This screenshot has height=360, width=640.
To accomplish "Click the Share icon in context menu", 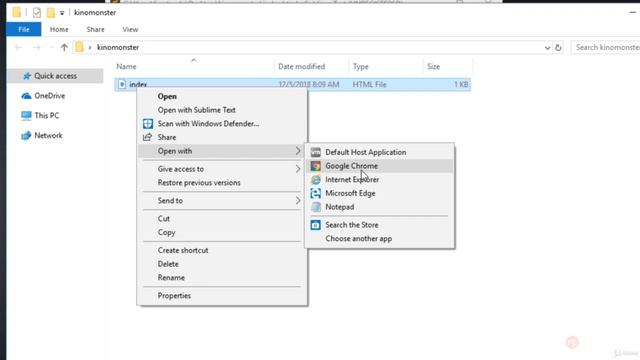I will click(x=148, y=137).
